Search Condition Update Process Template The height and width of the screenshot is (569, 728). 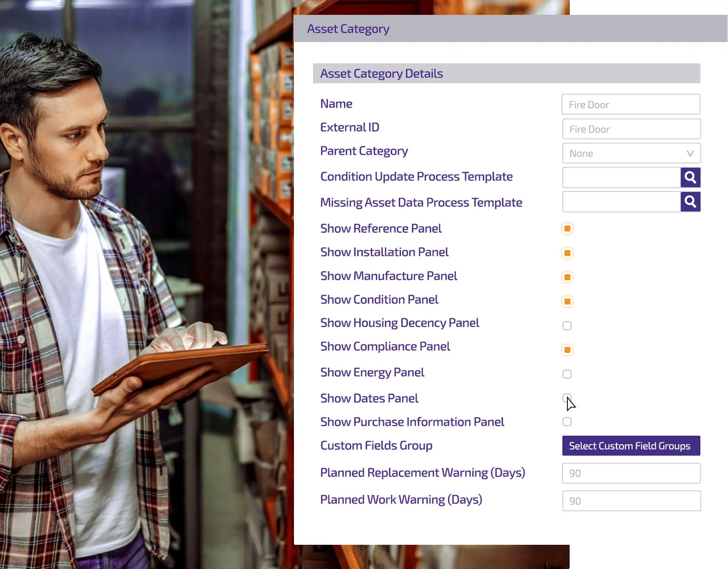690,177
